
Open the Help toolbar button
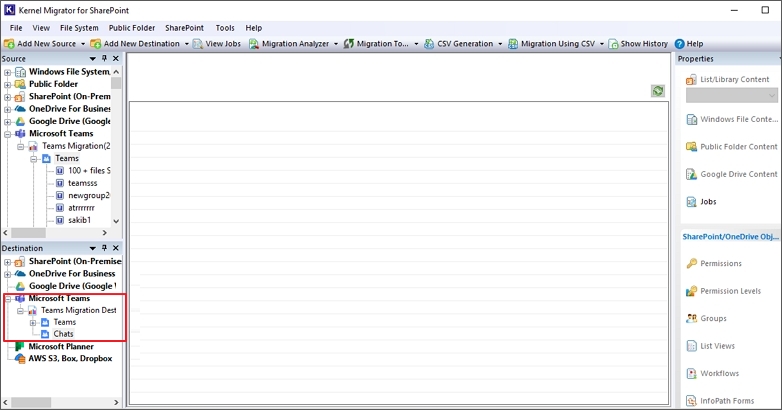click(689, 44)
